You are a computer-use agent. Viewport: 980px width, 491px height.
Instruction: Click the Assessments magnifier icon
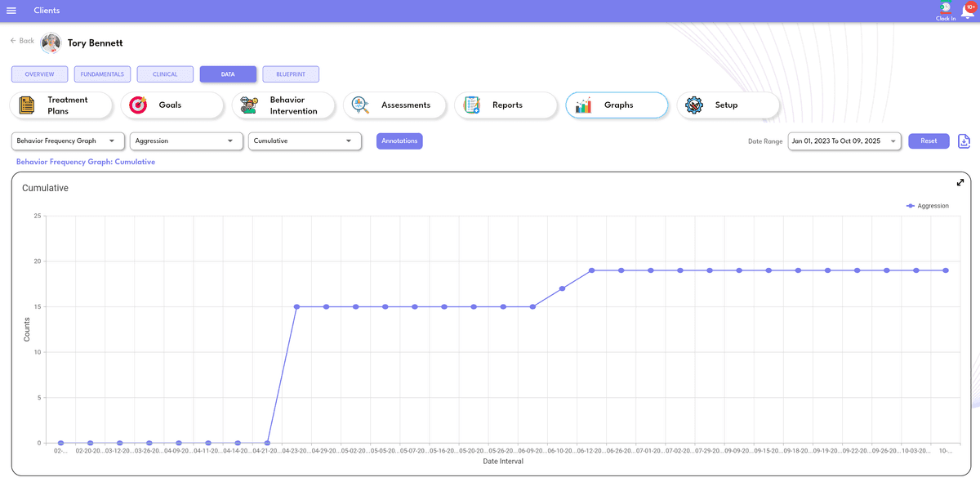coord(361,105)
